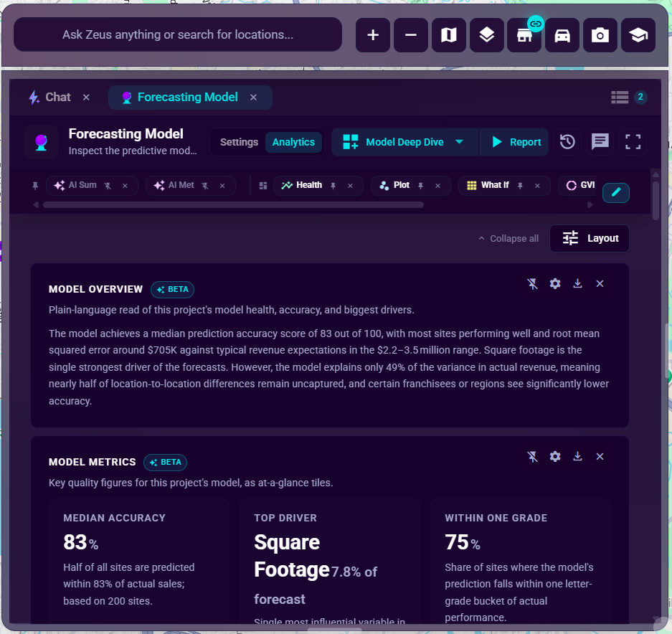Viewport: 672px width, 634px height.
Task: Close the Forecasting Model tab
Action: point(254,98)
